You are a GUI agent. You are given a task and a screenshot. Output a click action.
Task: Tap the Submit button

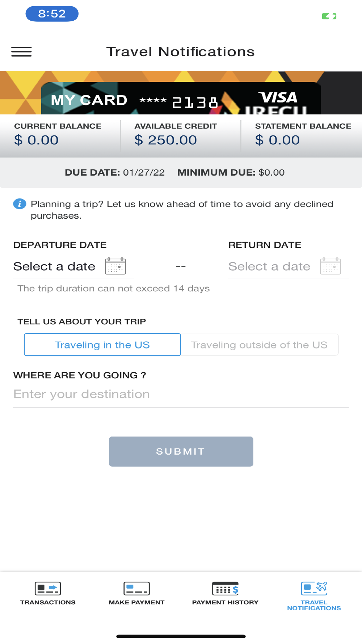tap(181, 451)
